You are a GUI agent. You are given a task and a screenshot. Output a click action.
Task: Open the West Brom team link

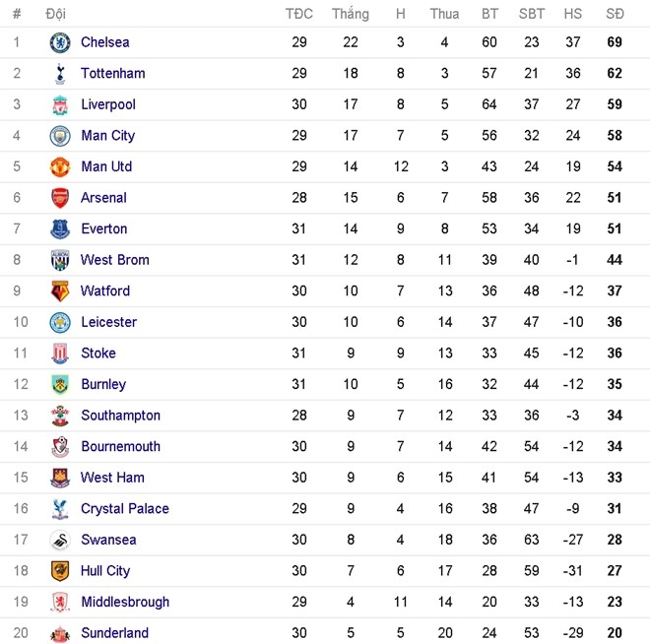click(115, 260)
